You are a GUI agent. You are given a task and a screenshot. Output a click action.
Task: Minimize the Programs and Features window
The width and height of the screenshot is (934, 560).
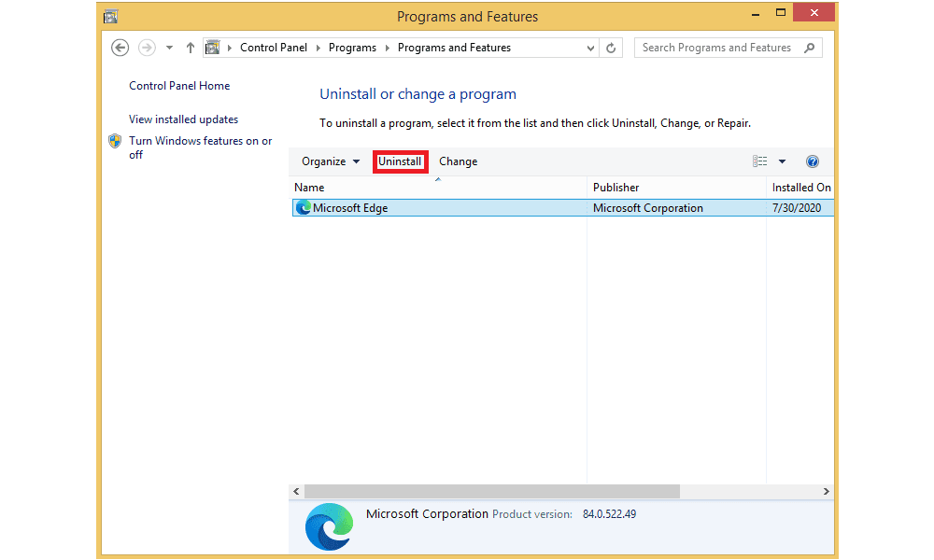[x=756, y=13]
